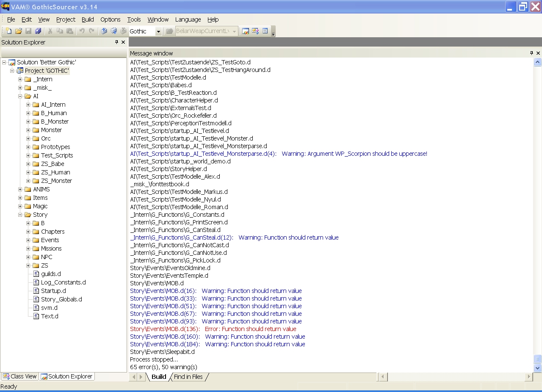Image resolution: width=542 pixels, height=392 pixels.
Task: Click the tab strip scroll-right arrow
Action: click(x=141, y=377)
